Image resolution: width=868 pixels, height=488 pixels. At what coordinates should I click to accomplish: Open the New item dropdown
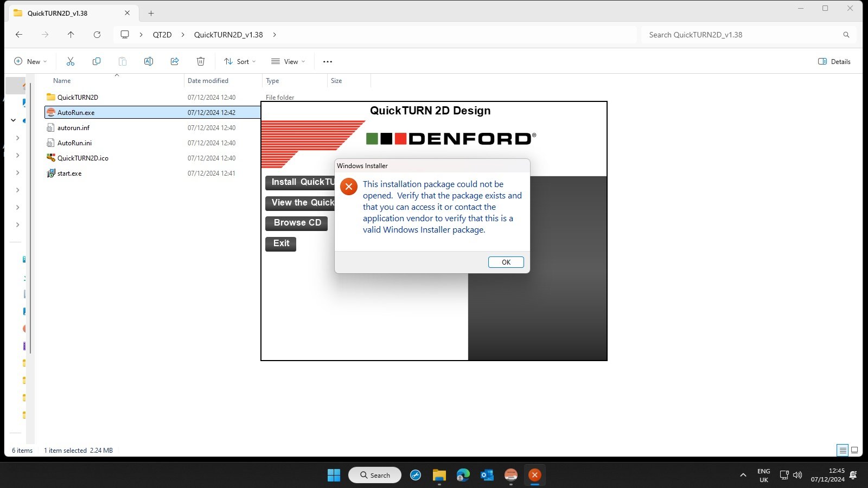tap(30, 61)
